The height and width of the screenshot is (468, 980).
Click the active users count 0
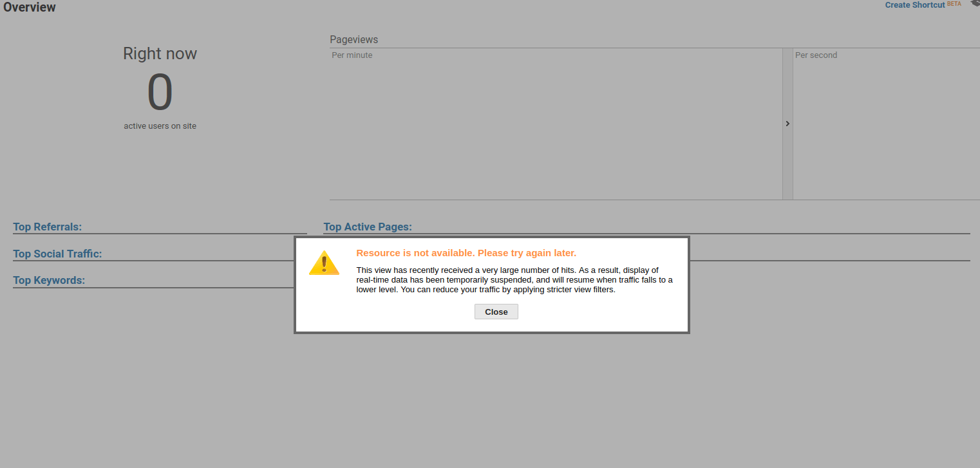pos(160,92)
